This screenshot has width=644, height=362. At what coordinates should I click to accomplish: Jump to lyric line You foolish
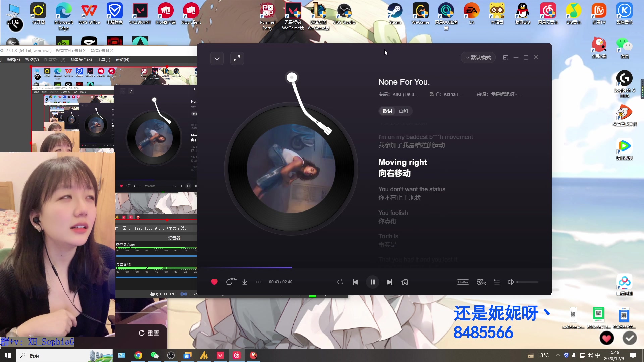pos(393,213)
